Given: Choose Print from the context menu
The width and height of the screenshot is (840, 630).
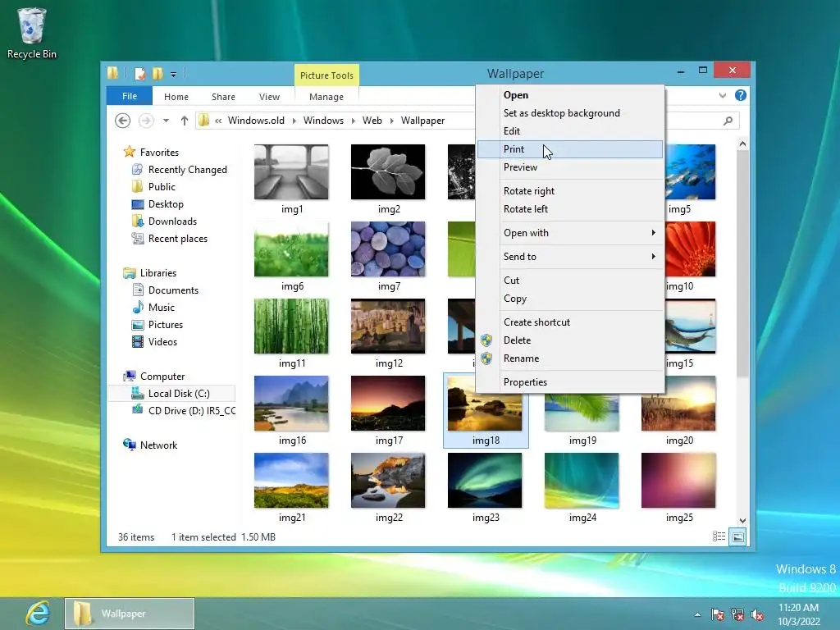Looking at the screenshot, I should 569,149.
